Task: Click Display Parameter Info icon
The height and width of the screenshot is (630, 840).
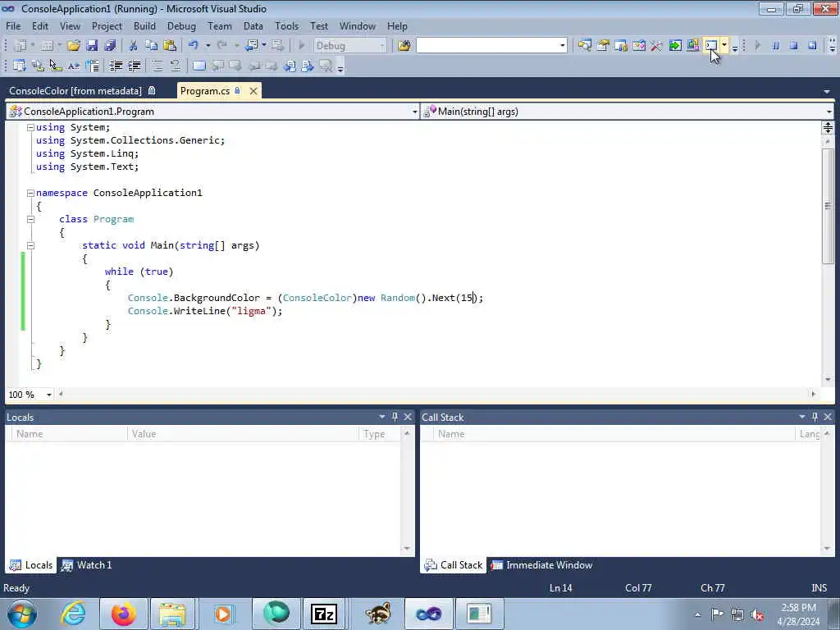Action: (38, 66)
